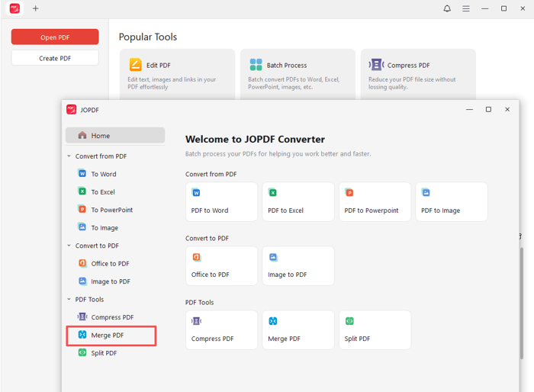Collapse the PDF Tools sidebar section
This screenshot has height=392, width=534.
pyautogui.click(x=69, y=299)
